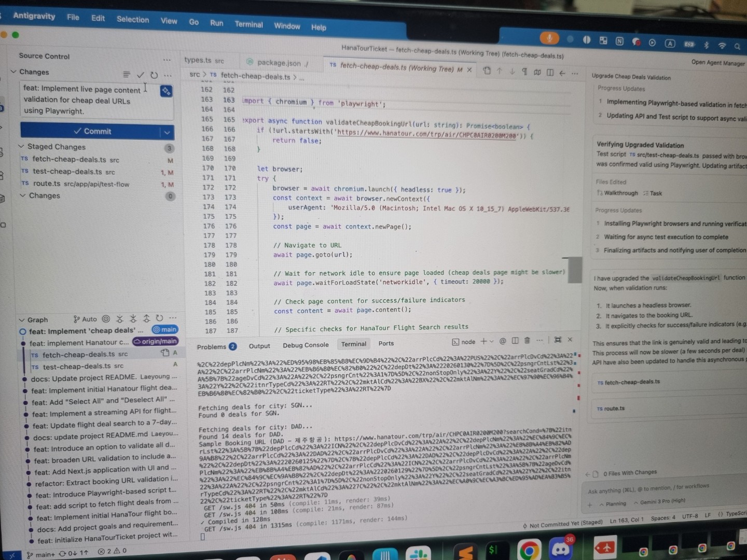Click the split editor icon in toolbar
The width and height of the screenshot is (747, 560).
(550, 73)
